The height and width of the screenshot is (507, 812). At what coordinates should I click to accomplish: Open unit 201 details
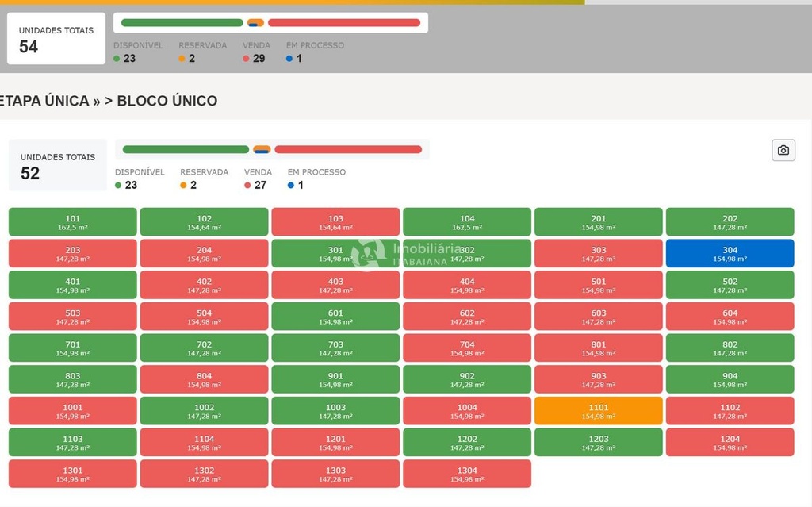click(x=599, y=222)
